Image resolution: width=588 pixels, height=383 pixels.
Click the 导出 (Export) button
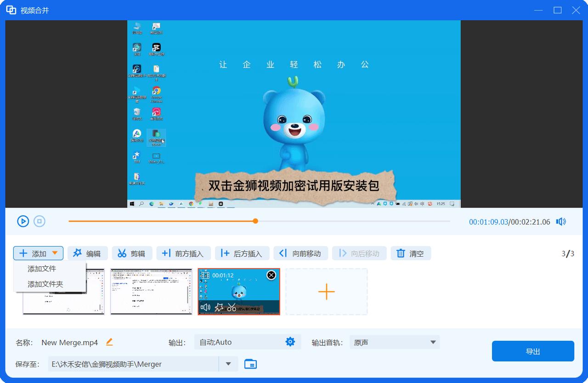pyautogui.click(x=532, y=351)
